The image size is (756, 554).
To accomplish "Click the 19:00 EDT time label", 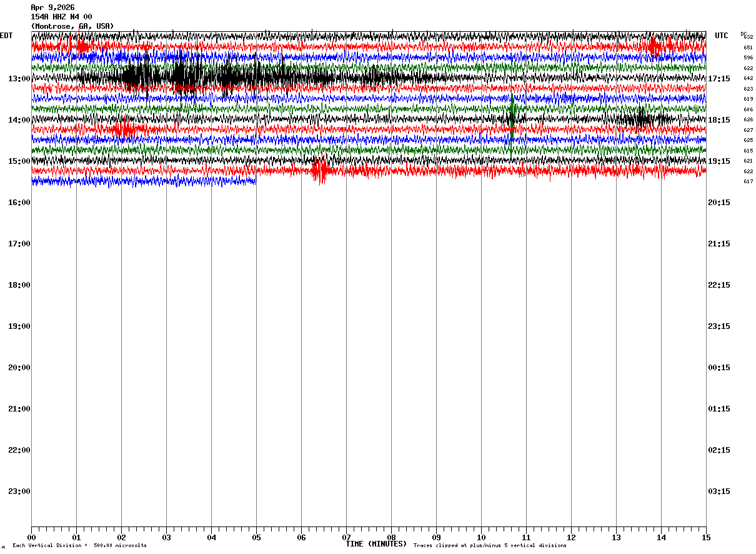I will click(x=19, y=326).
